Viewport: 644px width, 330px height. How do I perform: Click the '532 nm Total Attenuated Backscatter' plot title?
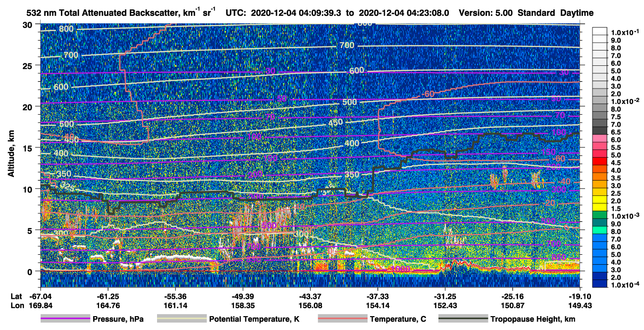click(x=121, y=13)
